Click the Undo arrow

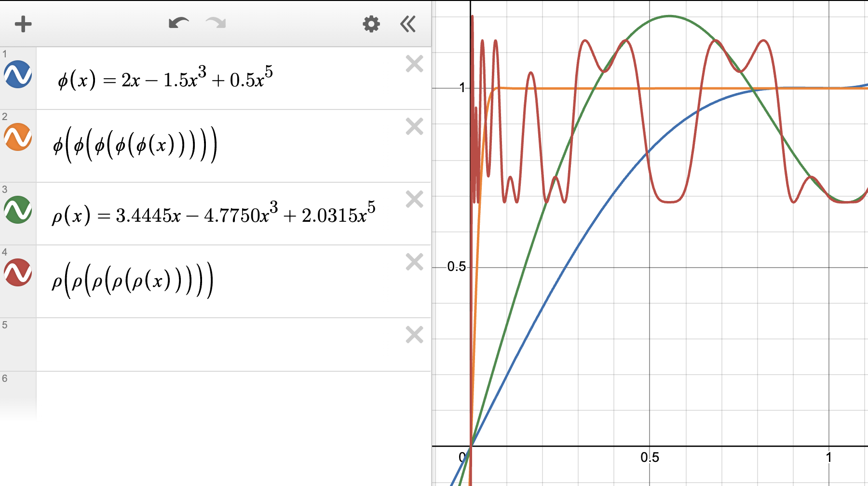[x=179, y=22]
